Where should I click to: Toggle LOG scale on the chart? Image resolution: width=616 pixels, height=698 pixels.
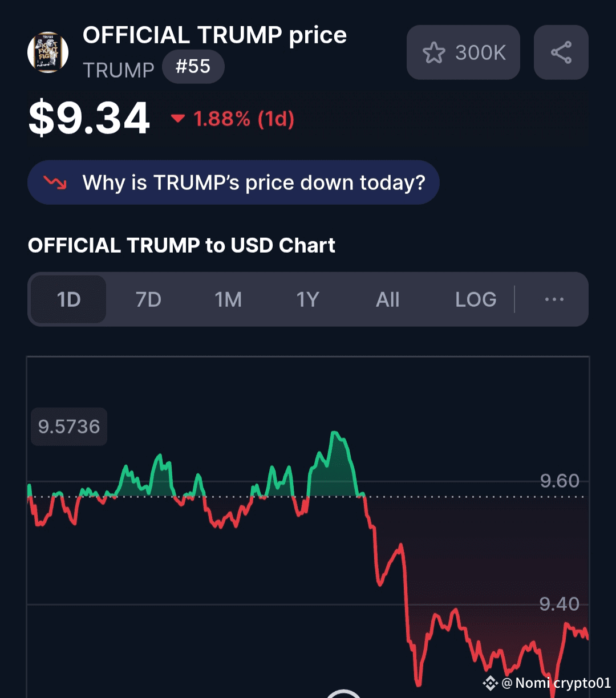(x=476, y=299)
